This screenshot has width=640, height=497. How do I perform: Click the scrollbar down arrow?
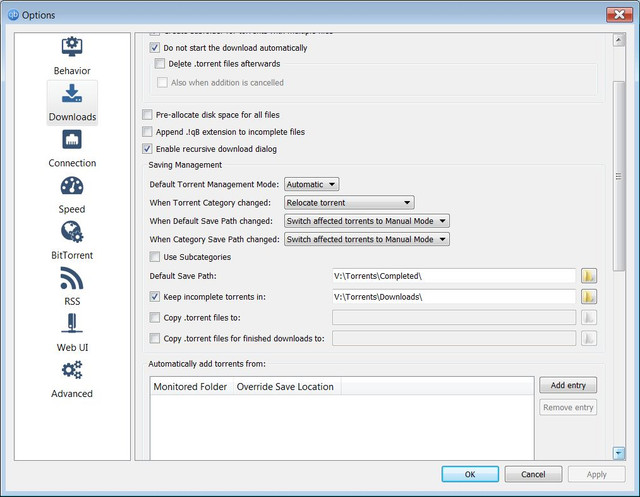619,453
